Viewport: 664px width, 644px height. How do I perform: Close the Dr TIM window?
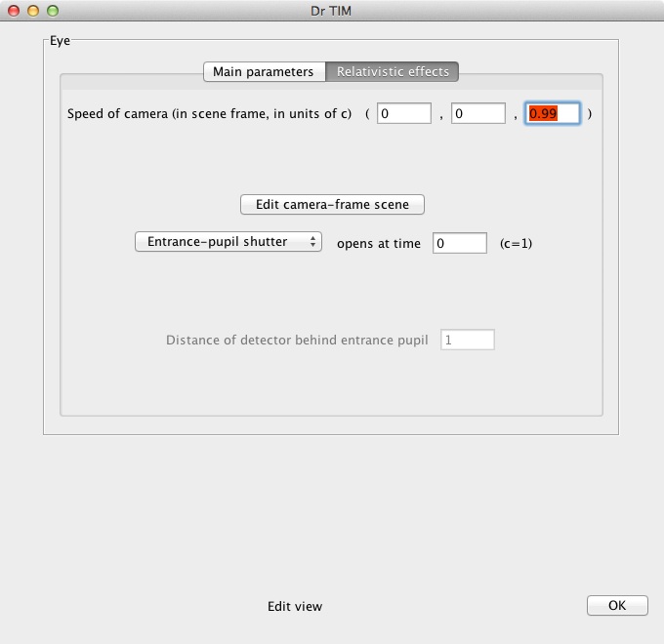pos(14,11)
